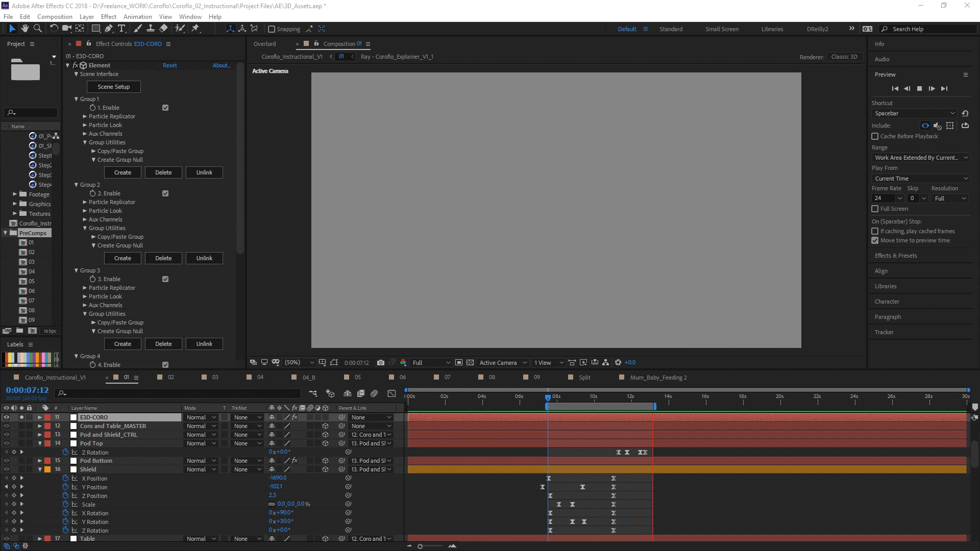Click the timeline zoom slider handle
The image size is (980, 551).
click(x=420, y=546)
